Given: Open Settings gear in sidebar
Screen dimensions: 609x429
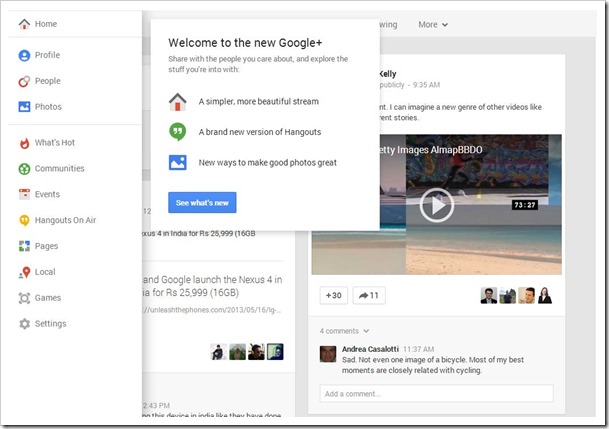Looking at the screenshot, I should (24, 324).
